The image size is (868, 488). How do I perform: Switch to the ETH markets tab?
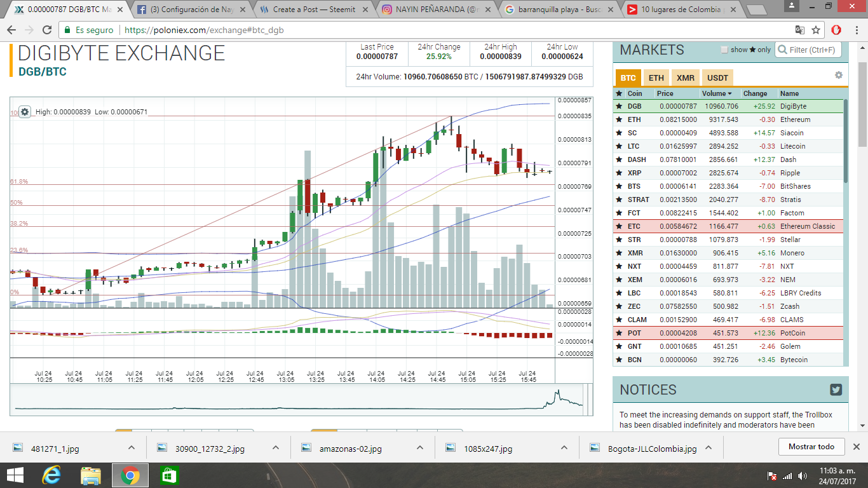coord(656,78)
